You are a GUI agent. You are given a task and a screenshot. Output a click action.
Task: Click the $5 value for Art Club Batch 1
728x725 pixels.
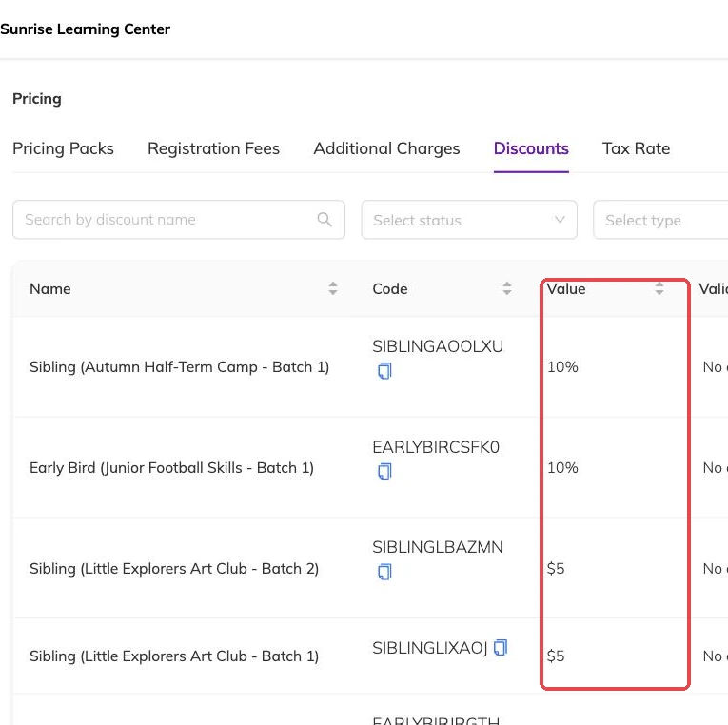(x=556, y=656)
